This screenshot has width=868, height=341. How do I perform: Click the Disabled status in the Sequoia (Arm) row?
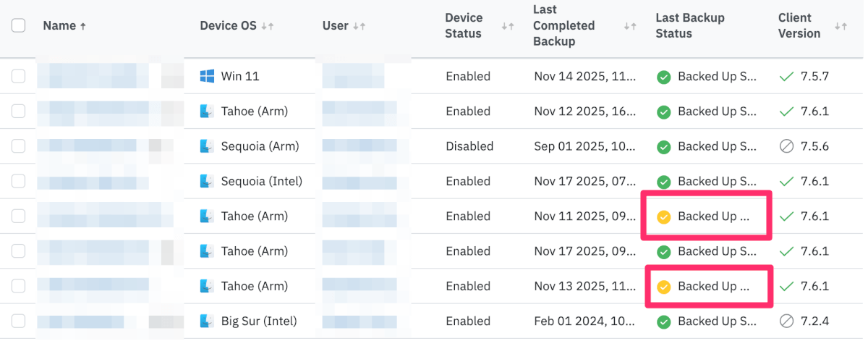(469, 146)
